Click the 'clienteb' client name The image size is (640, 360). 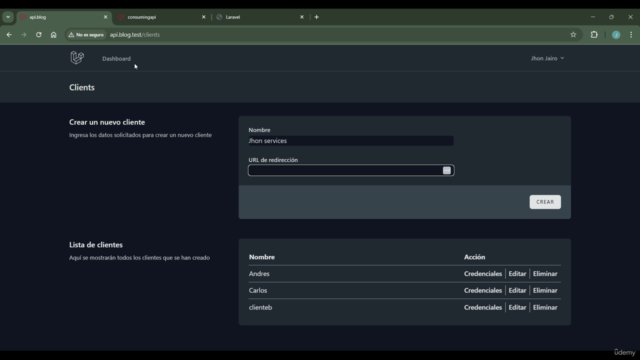coord(260,307)
